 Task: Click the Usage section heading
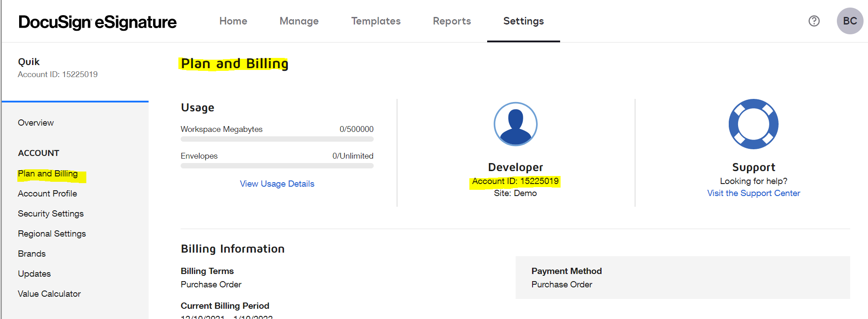click(x=198, y=107)
